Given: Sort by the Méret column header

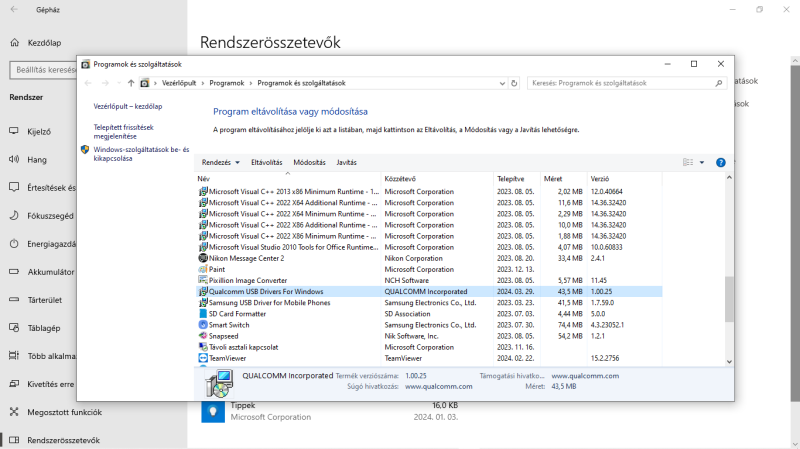Looking at the screenshot, I should point(563,179).
